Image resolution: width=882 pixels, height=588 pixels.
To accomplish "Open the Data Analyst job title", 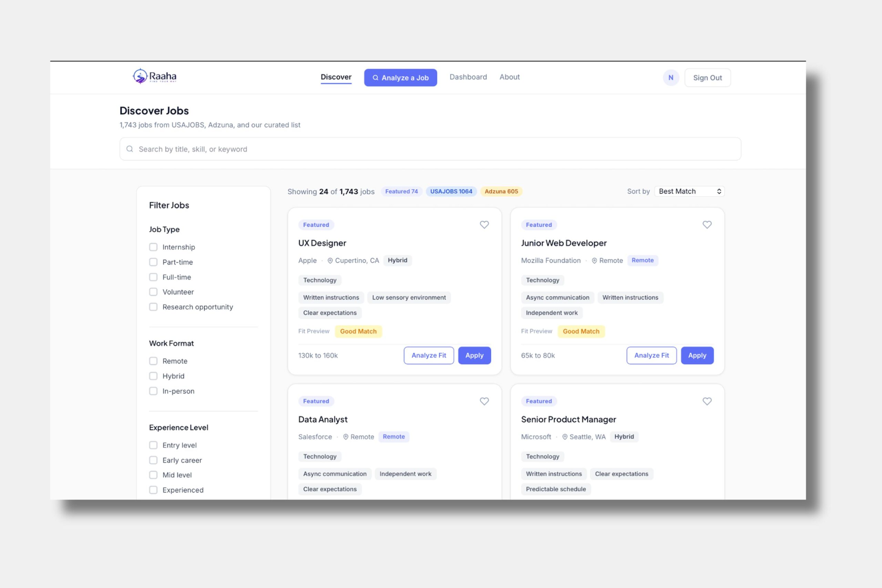I will pyautogui.click(x=323, y=419).
